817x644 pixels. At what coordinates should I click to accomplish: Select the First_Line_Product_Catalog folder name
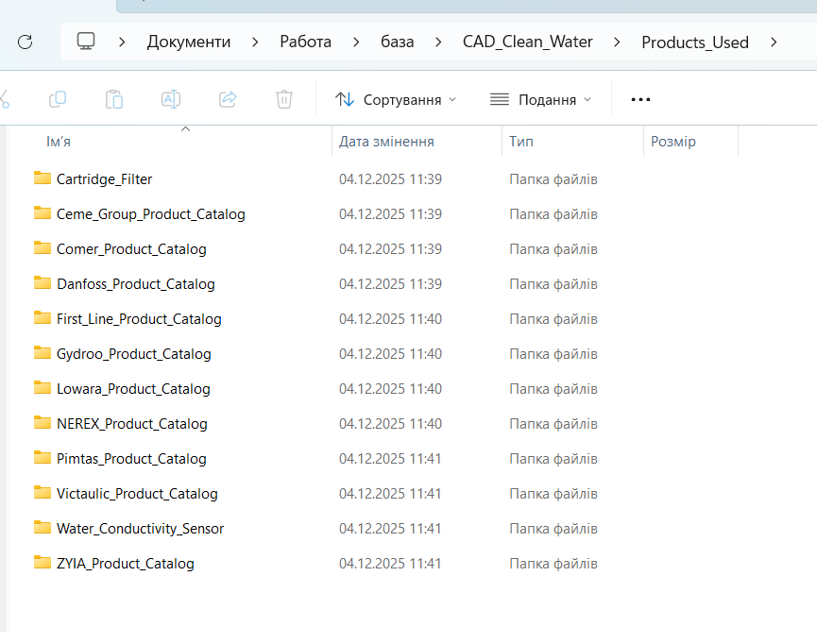139,319
